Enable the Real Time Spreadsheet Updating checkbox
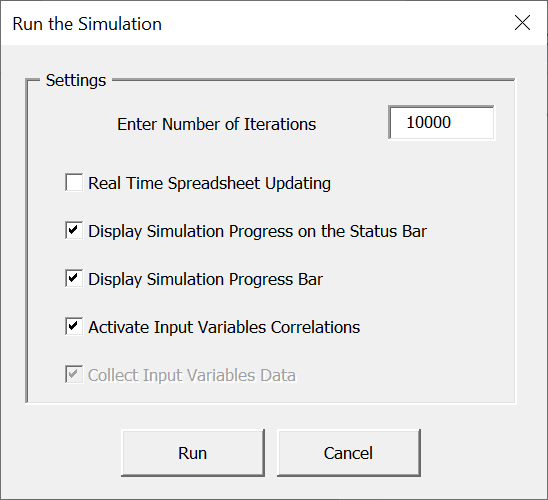Viewport: 548px width, 500px height. [x=74, y=182]
